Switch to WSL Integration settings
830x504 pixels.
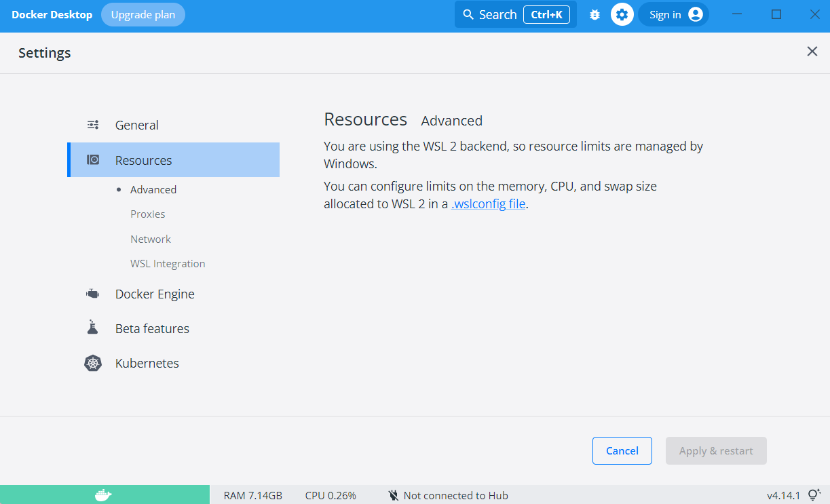(168, 263)
